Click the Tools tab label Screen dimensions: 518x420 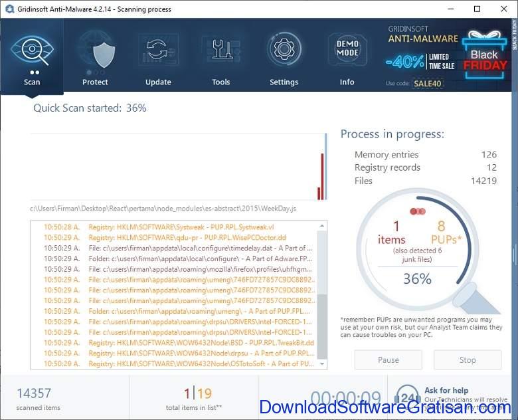[221, 82]
